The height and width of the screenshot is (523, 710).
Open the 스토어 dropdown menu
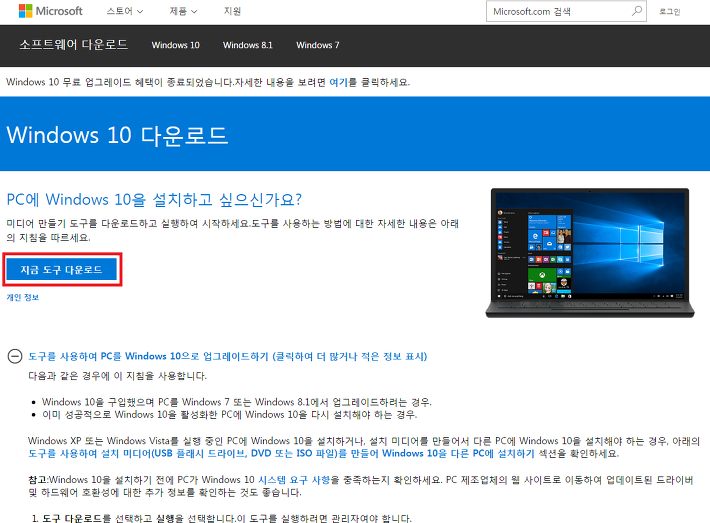click(x=125, y=11)
